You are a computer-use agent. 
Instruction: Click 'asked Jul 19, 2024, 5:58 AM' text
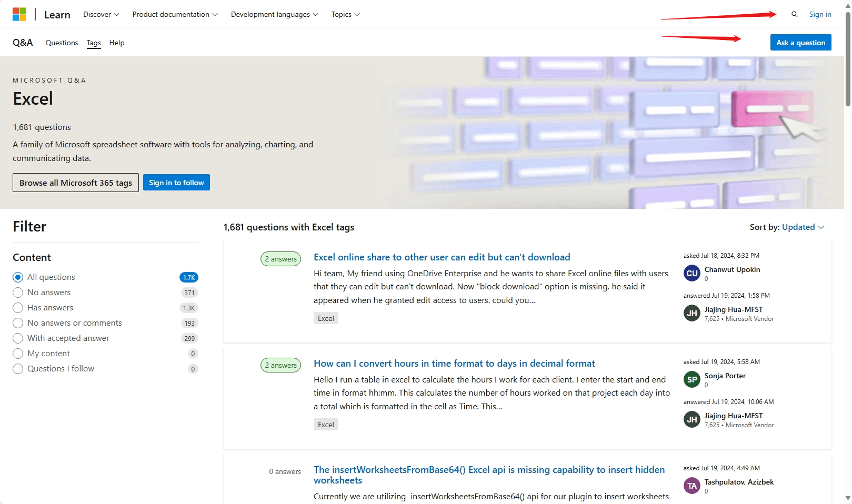coord(721,362)
